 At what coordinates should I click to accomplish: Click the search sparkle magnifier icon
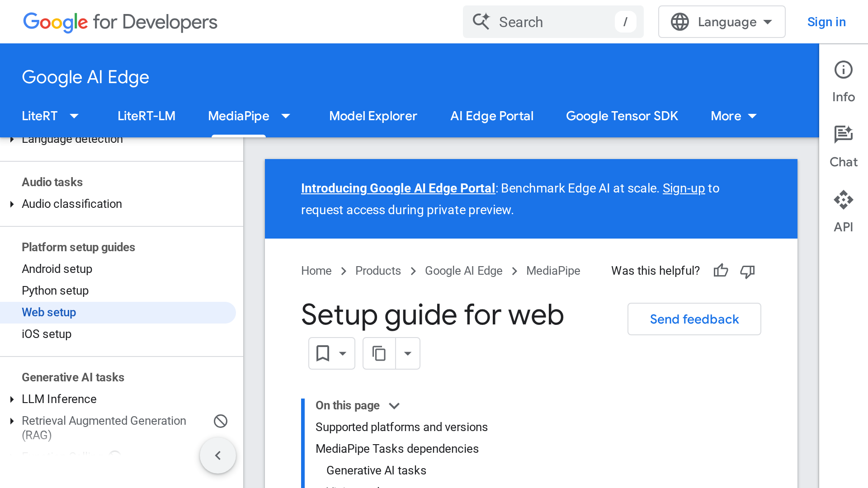(x=481, y=22)
